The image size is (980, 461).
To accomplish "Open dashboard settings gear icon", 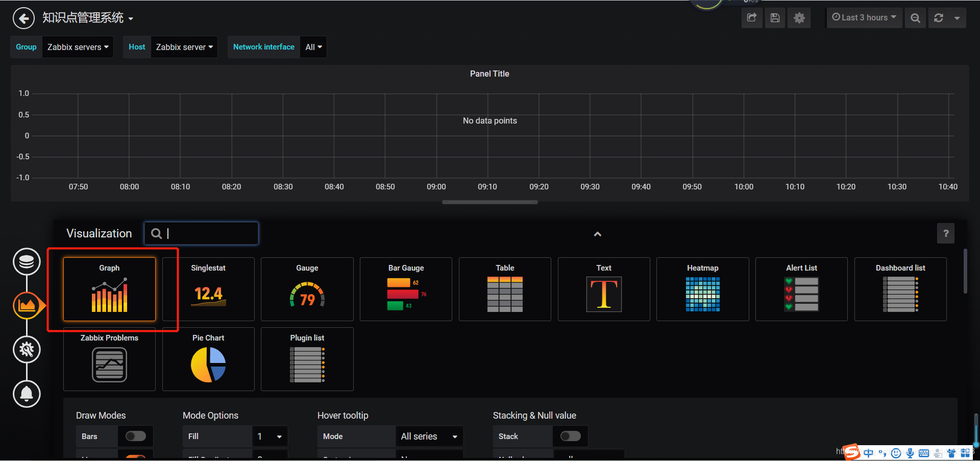I will (x=799, y=18).
